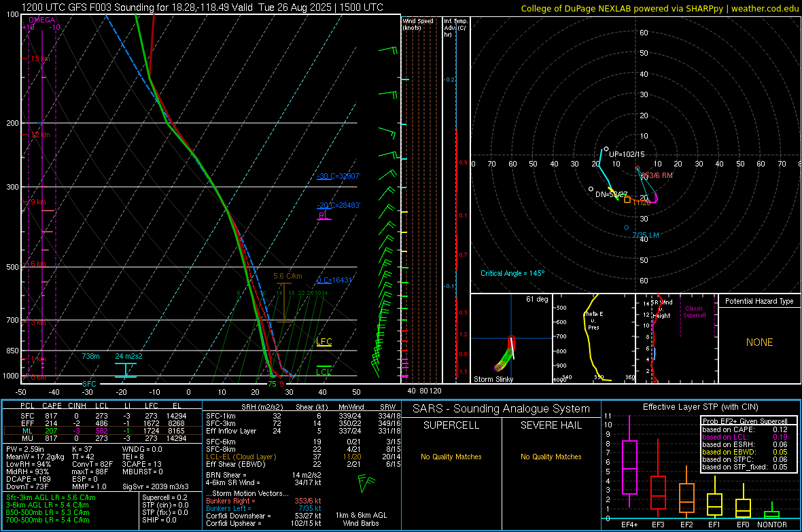
Task: Click the 12 km height marker
Action: tap(39, 135)
